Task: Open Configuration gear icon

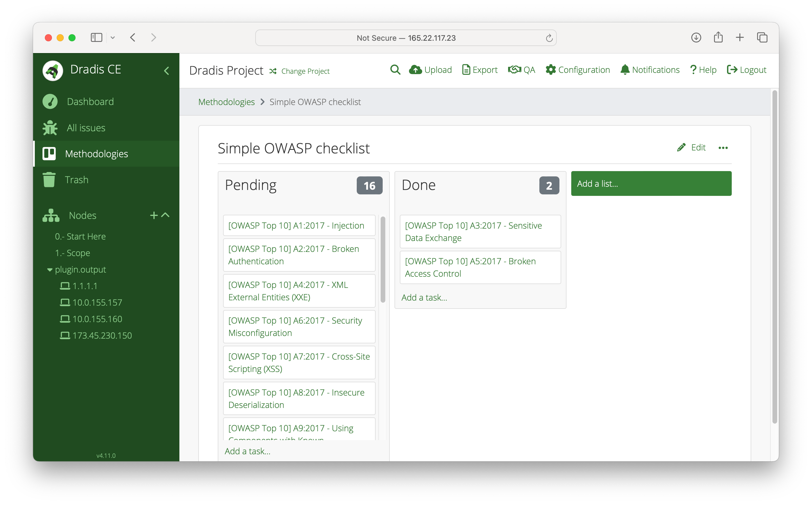Action: click(551, 70)
